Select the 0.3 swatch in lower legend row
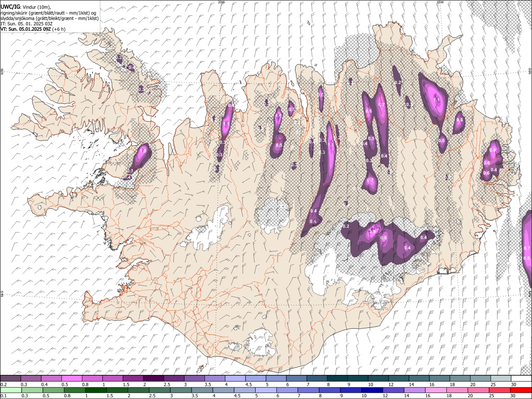Viewport: 532px width, 399px height. (32, 390)
